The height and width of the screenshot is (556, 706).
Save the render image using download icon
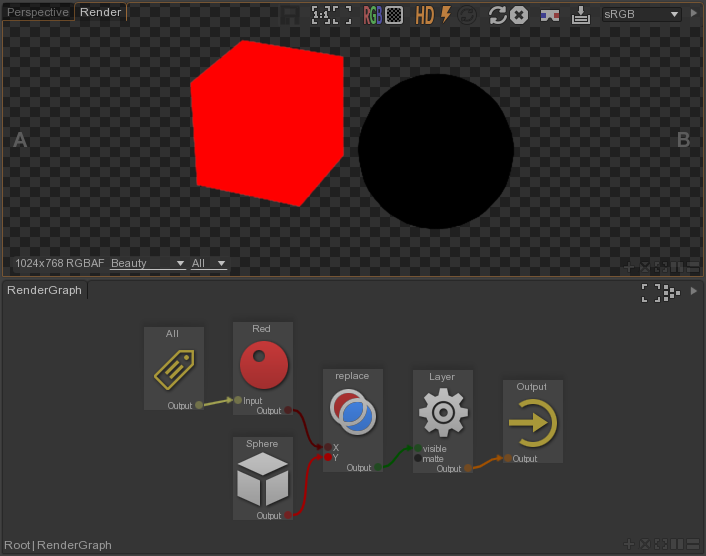(581, 15)
